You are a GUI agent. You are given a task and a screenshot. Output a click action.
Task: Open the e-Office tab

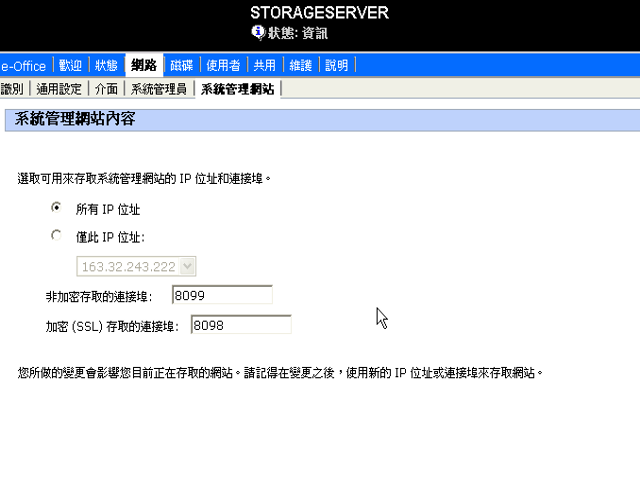[23, 66]
